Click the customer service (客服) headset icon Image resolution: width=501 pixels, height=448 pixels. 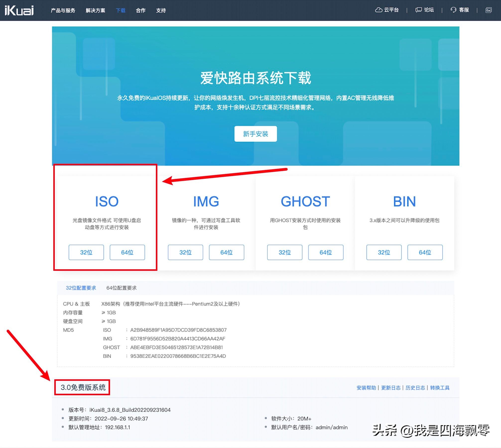453,10
